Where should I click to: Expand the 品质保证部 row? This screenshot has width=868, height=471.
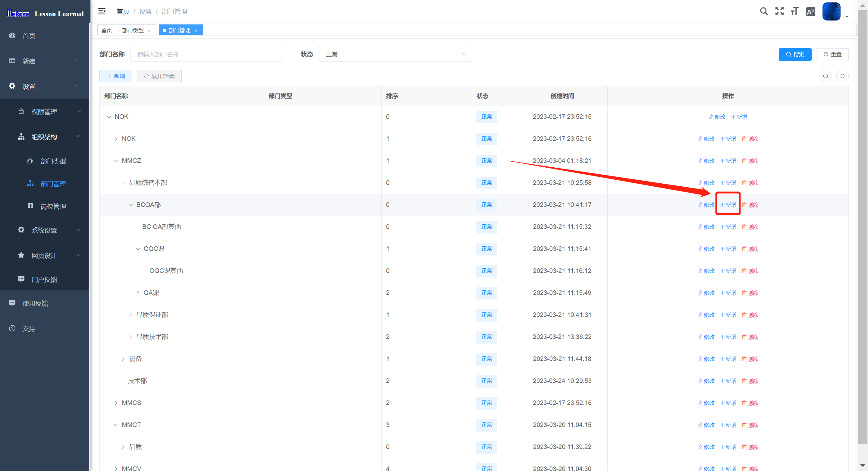pyautogui.click(x=131, y=315)
